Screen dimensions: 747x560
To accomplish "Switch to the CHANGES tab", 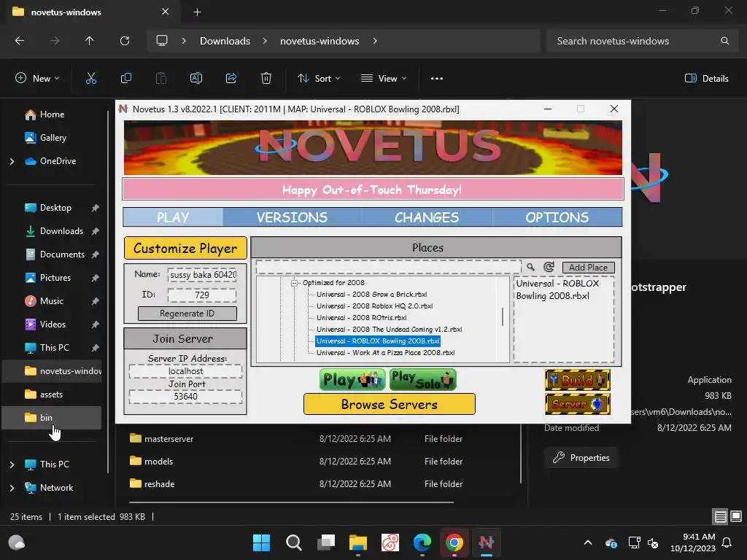I will point(426,217).
